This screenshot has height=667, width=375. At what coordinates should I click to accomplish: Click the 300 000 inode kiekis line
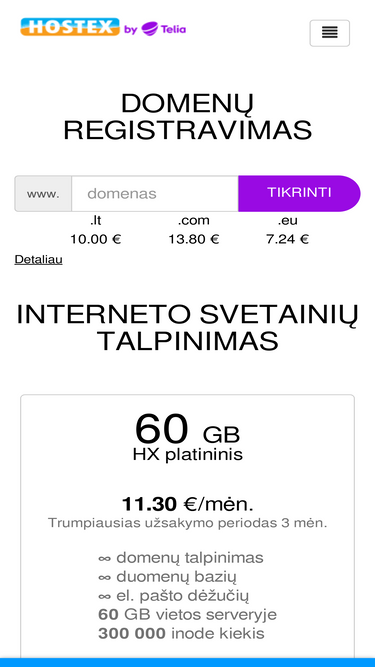pos(181,633)
